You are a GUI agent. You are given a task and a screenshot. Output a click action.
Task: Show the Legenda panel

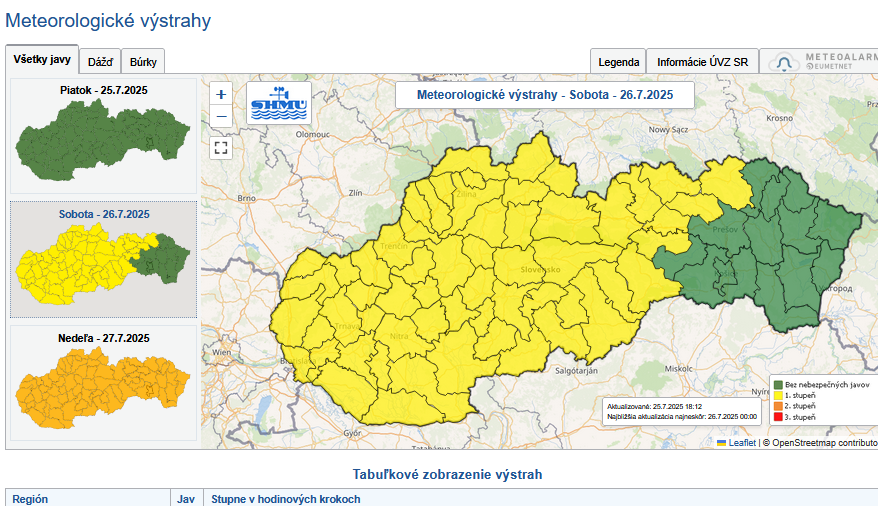point(618,62)
